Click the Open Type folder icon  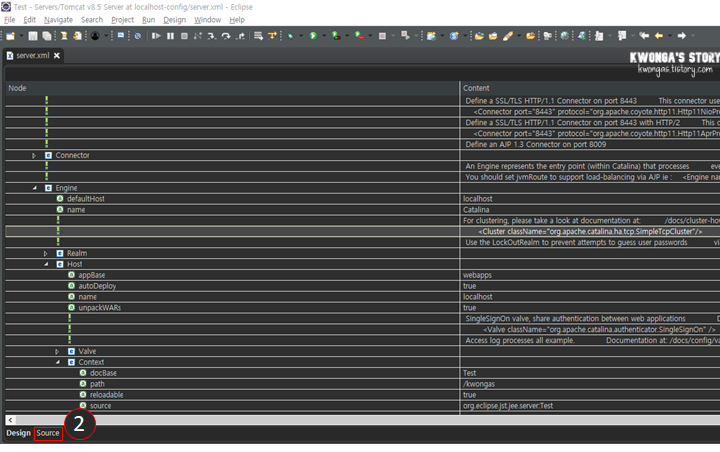pyautogui.click(x=479, y=36)
